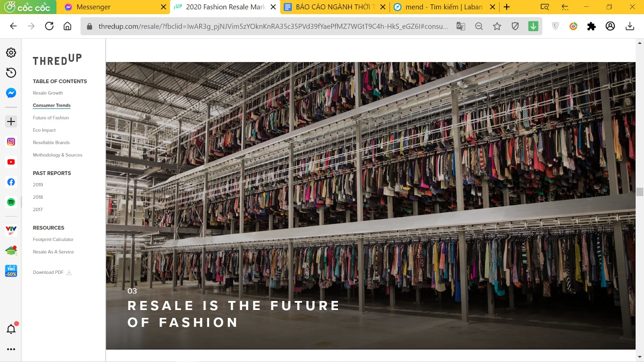Viewport: 644px width, 362px height.
Task: Click the warehouse clothing racks hero image
Action: click(371, 206)
